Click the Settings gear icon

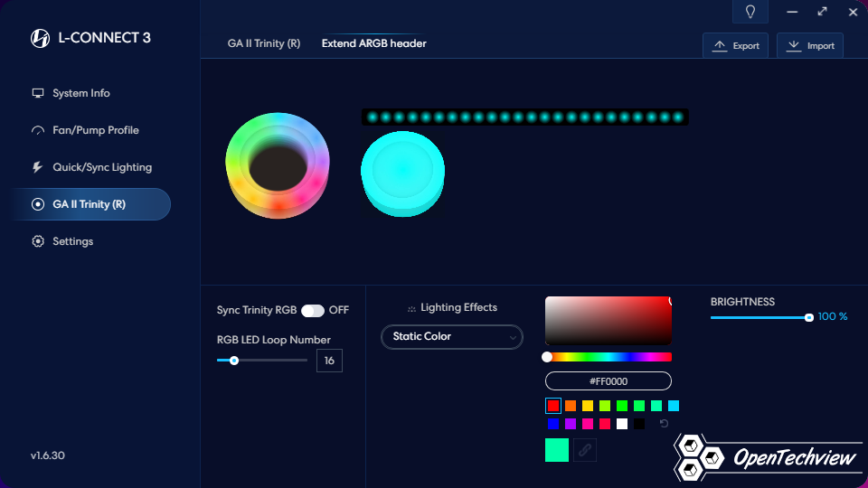(x=38, y=241)
